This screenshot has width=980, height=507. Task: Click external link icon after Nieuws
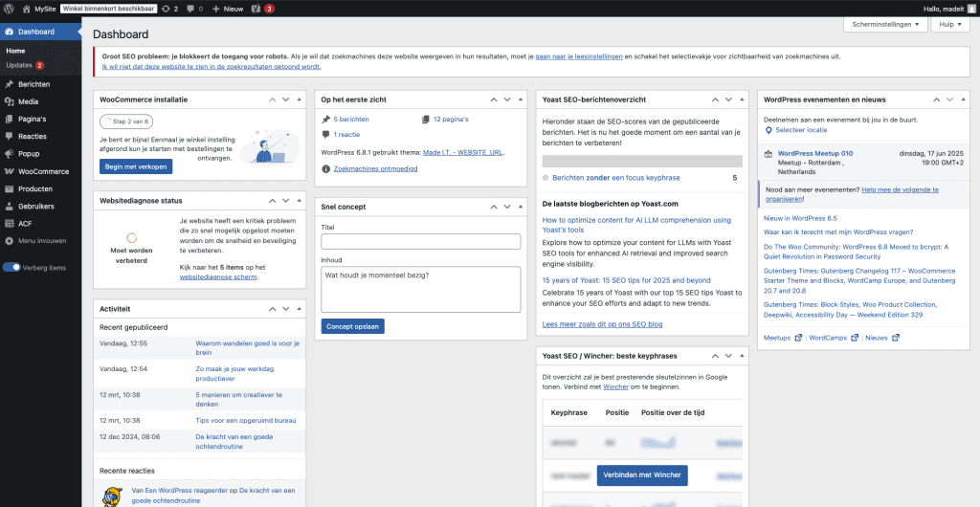[896, 338]
